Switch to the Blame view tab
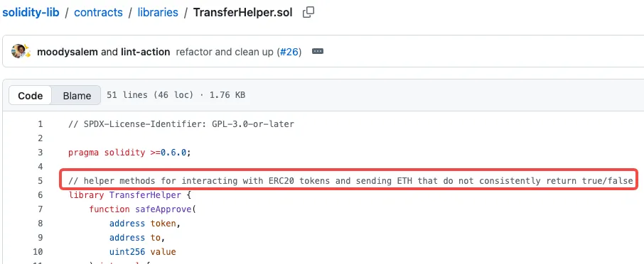The image size is (644, 264). pyautogui.click(x=77, y=96)
